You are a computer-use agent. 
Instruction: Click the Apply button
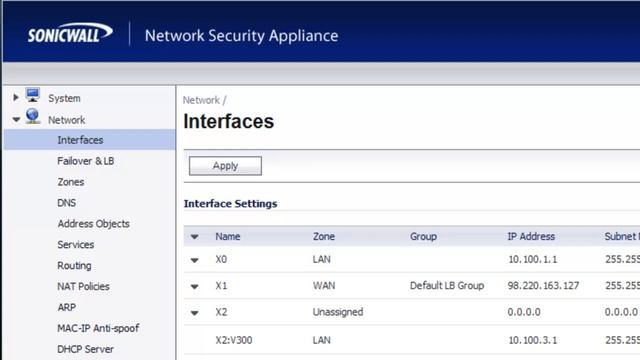coord(225,166)
